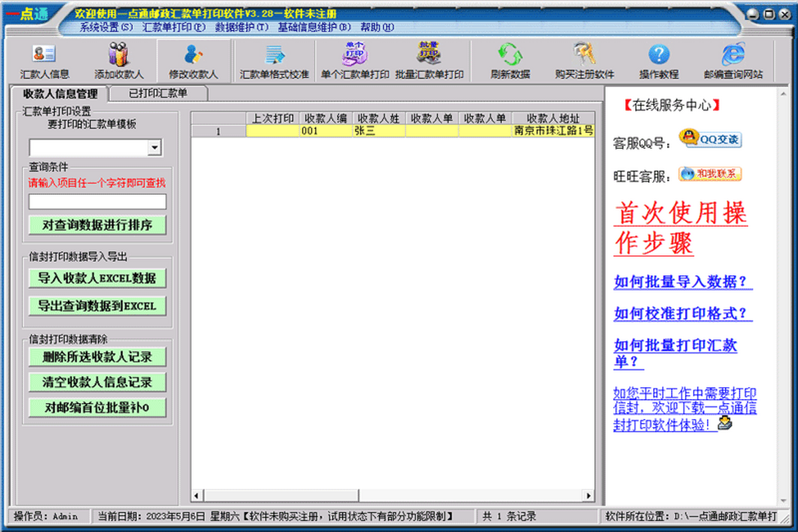This screenshot has height=532, width=798.
Task: Click the 收款人姓 column header
Action: 379,118
